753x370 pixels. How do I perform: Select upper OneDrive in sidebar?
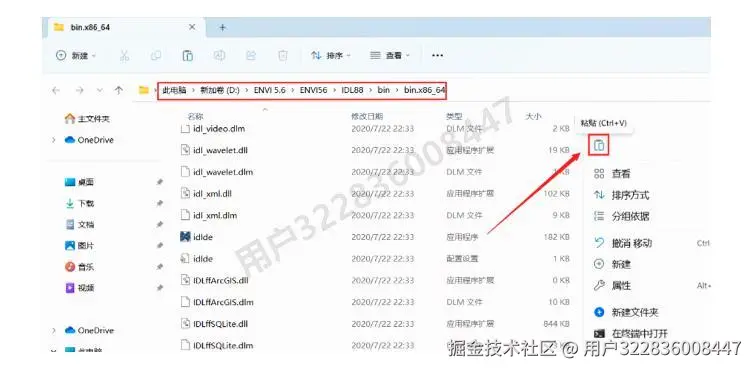[89, 140]
